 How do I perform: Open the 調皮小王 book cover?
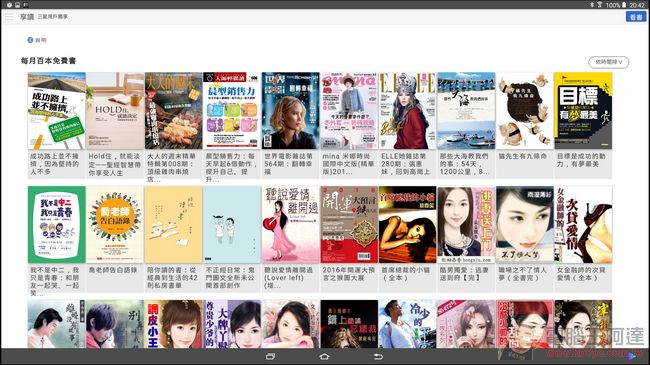174,324
